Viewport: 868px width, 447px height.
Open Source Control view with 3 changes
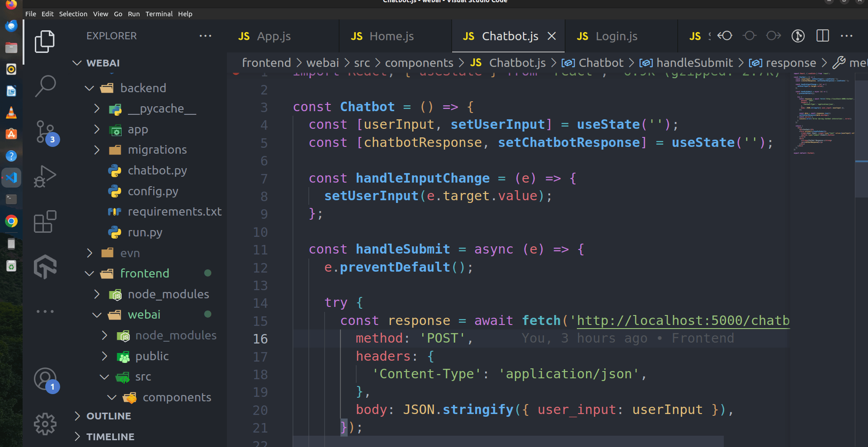click(46, 132)
